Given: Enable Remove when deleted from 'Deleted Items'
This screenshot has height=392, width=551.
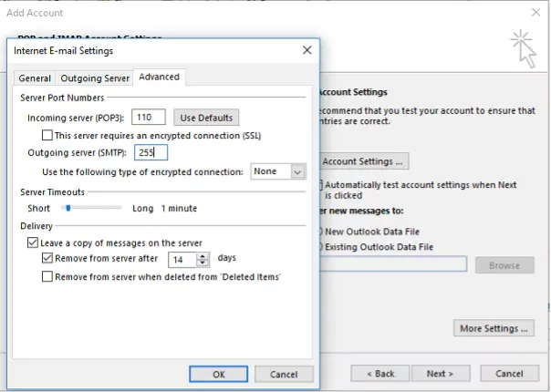Looking at the screenshot, I should click(47, 276).
